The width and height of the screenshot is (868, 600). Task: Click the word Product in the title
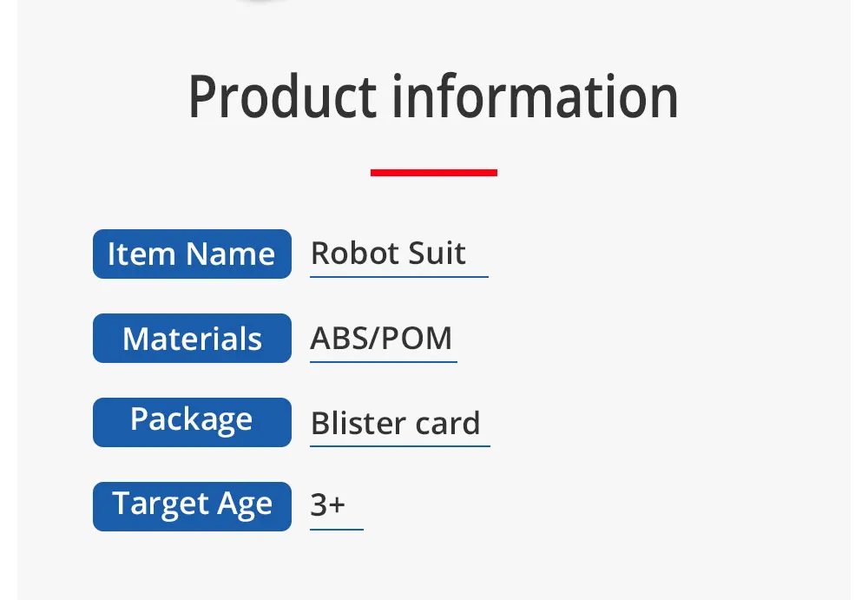[283, 97]
